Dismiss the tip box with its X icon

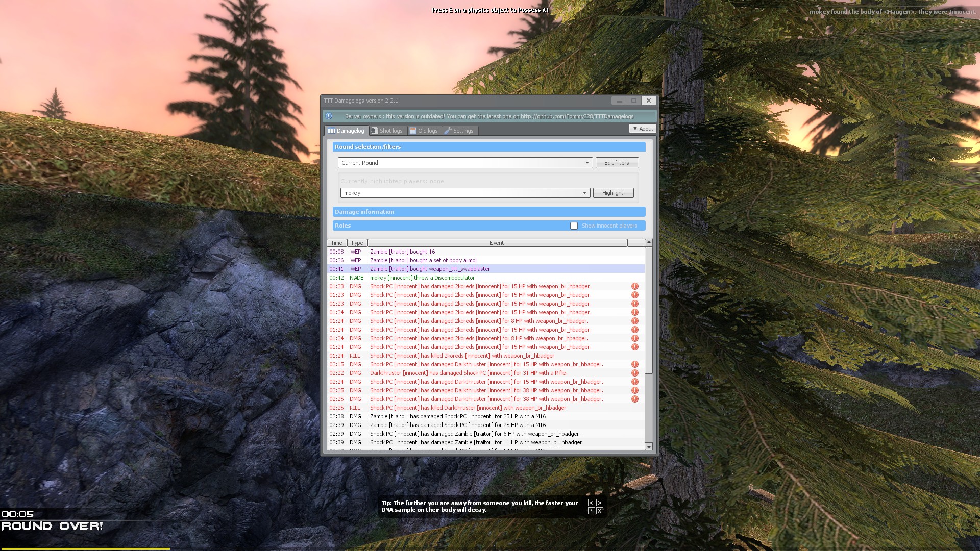600,511
